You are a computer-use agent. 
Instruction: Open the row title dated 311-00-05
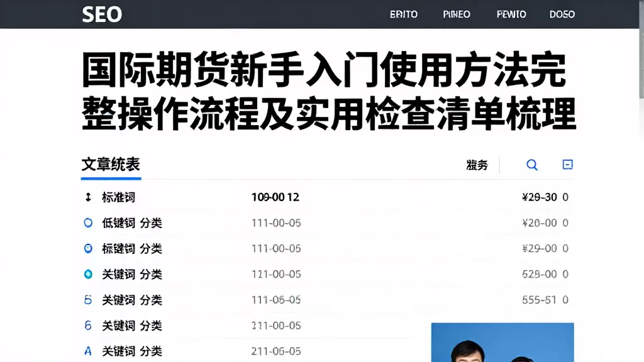click(132, 326)
